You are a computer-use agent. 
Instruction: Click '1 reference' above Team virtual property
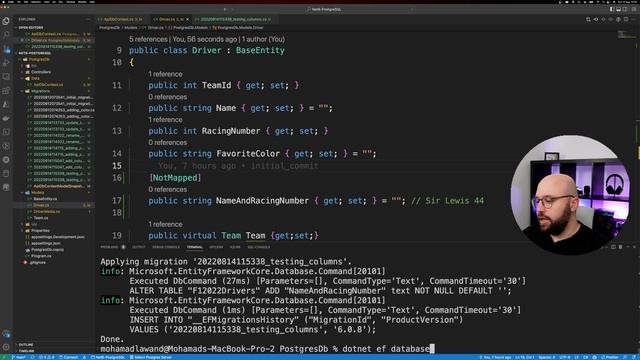click(x=165, y=224)
